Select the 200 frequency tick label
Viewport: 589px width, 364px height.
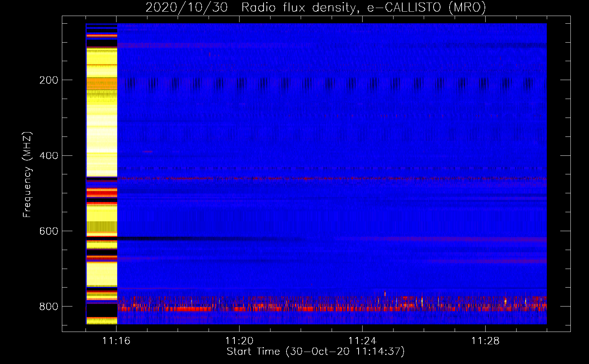click(x=49, y=80)
